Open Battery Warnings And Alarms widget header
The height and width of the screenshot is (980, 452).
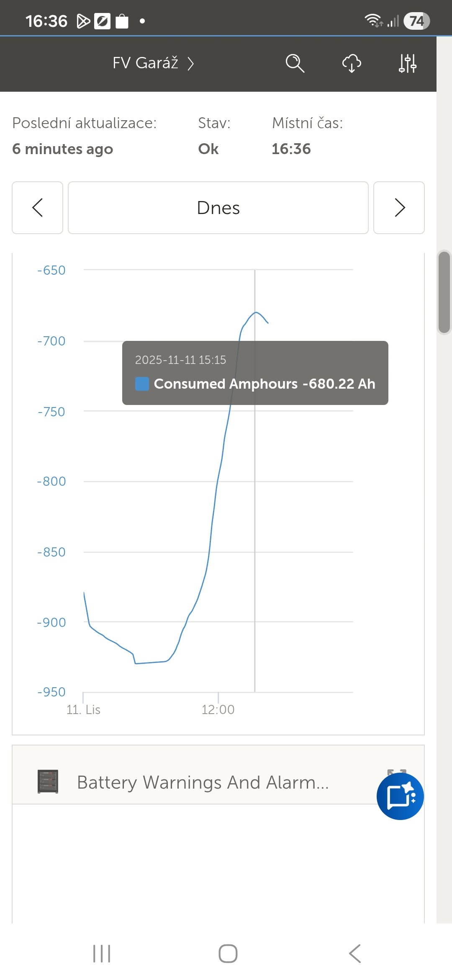(x=203, y=782)
